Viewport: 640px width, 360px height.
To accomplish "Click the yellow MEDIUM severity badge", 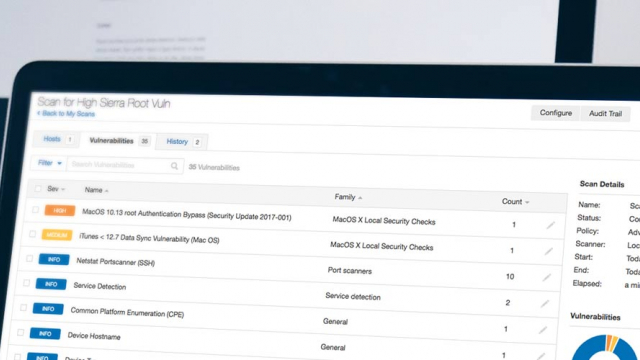I will coord(57,235).
